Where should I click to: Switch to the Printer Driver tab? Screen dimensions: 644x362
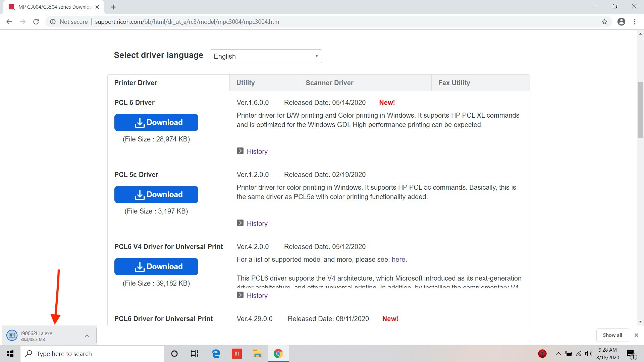click(168, 83)
